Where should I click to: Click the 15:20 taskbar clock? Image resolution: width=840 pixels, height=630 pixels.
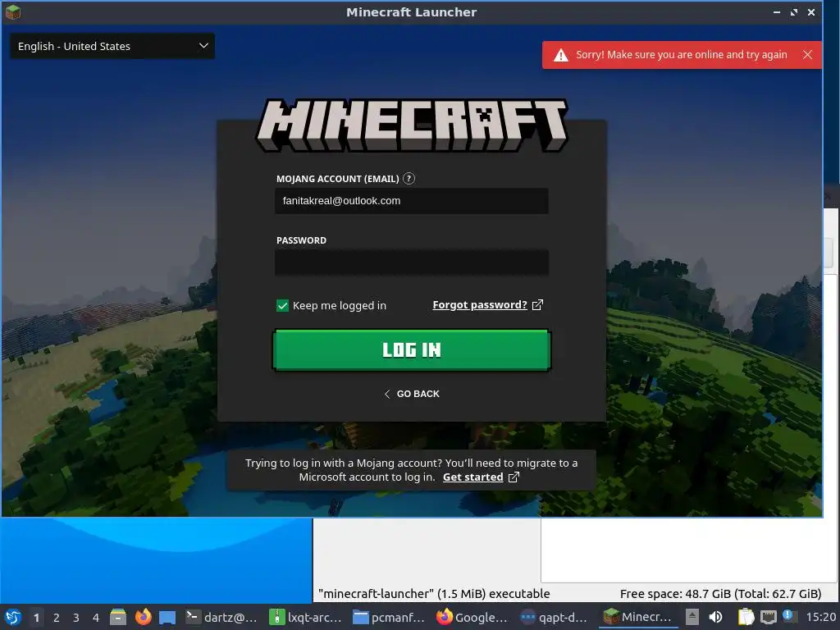[820, 617]
